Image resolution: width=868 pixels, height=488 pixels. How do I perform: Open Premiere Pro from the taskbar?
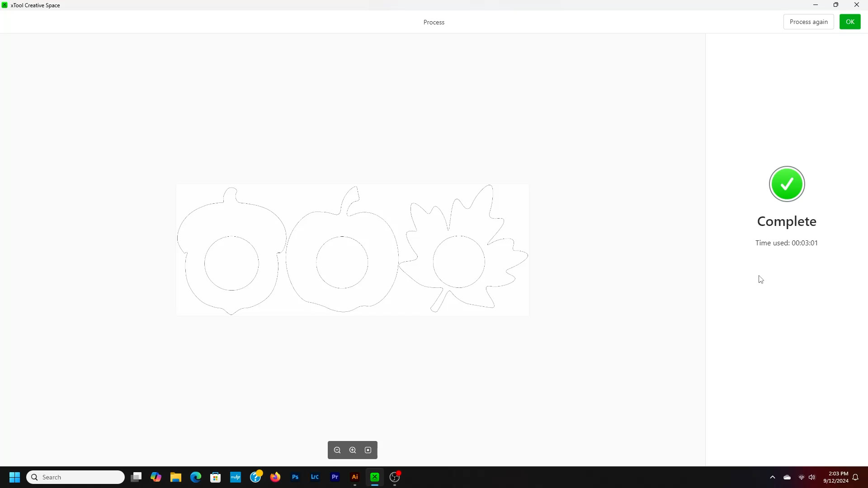coord(335,477)
